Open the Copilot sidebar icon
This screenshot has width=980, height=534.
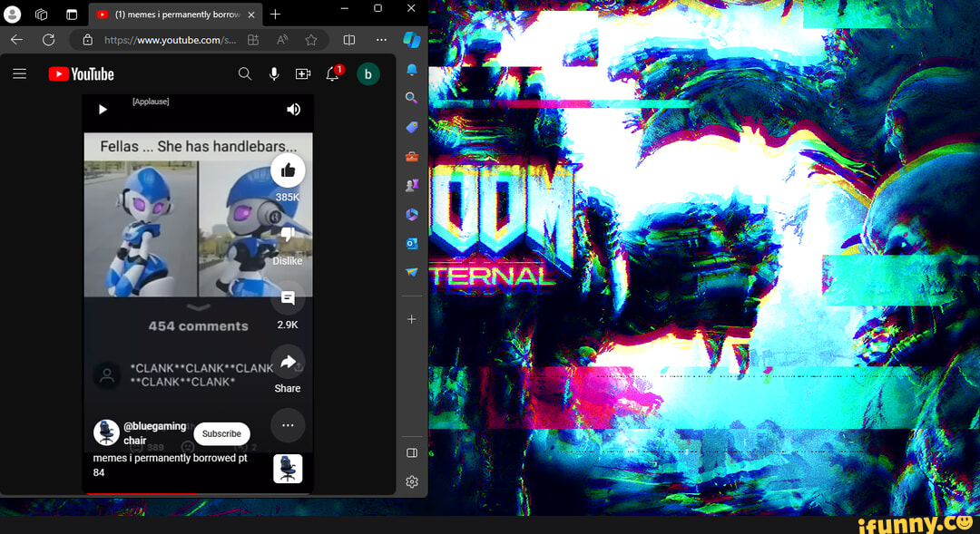pos(412,40)
